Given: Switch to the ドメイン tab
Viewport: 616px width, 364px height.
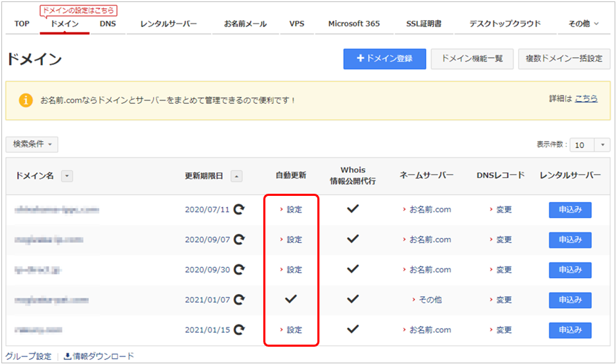Looking at the screenshot, I should pos(65,24).
